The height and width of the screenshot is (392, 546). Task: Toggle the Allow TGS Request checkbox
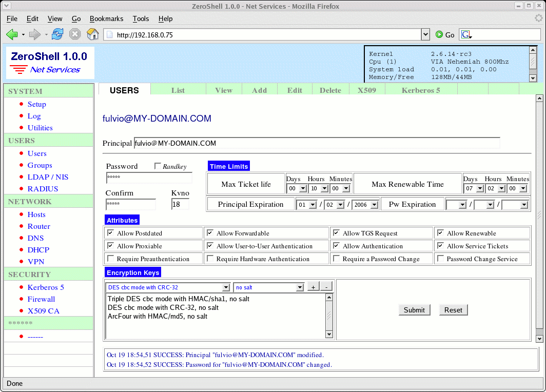336,232
